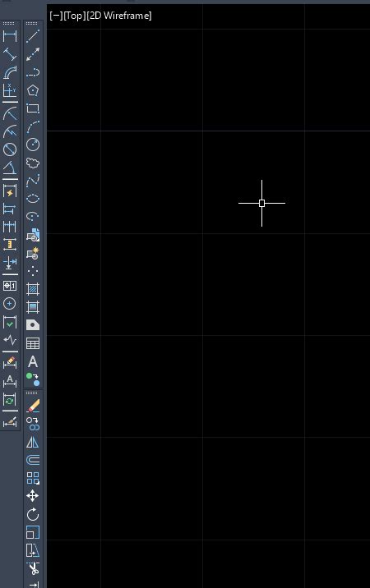Select the Spline tool
The width and height of the screenshot is (370, 588).
(33, 181)
